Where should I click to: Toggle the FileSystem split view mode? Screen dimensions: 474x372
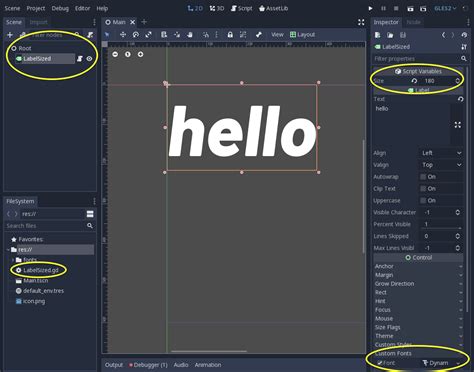[x=90, y=214]
